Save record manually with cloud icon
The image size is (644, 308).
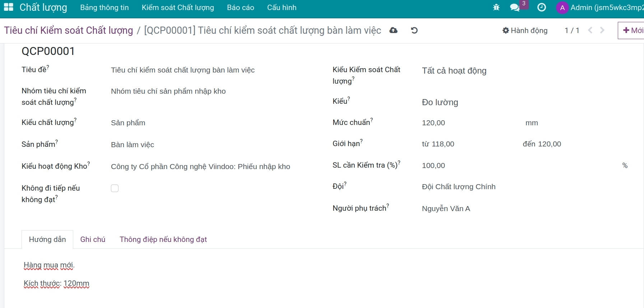pyautogui.click(x=393, y=31)
